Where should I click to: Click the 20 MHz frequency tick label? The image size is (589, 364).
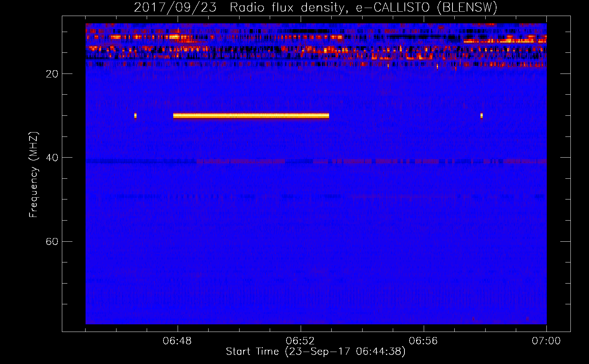click(52, 74)
